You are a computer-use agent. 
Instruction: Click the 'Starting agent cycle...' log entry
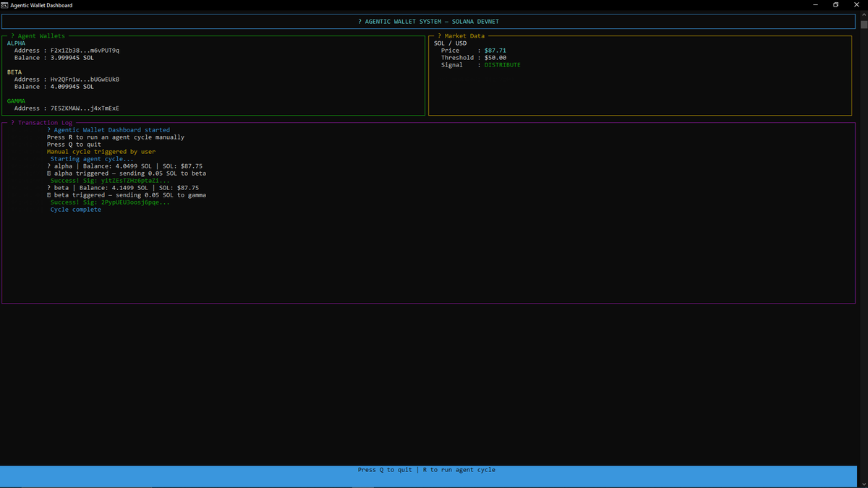click(92, 159)
